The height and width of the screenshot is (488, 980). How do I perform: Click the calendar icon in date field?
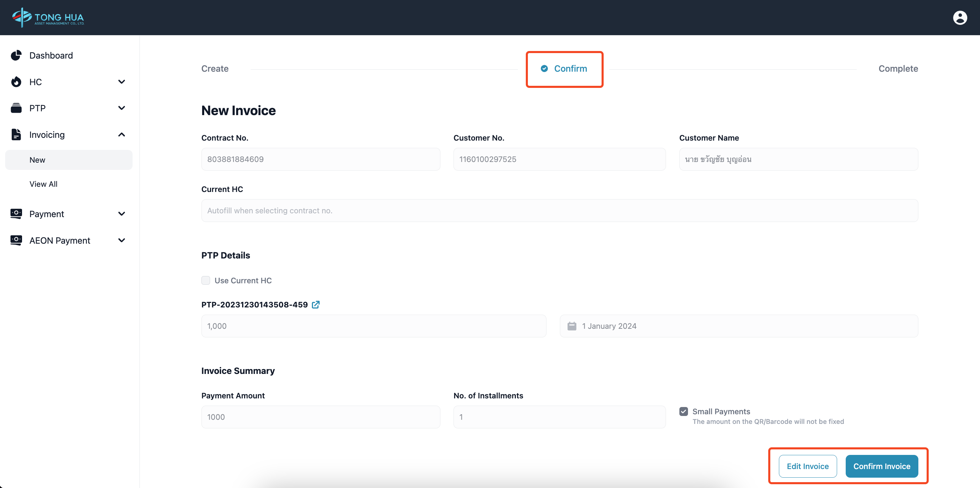click(571, 326)
